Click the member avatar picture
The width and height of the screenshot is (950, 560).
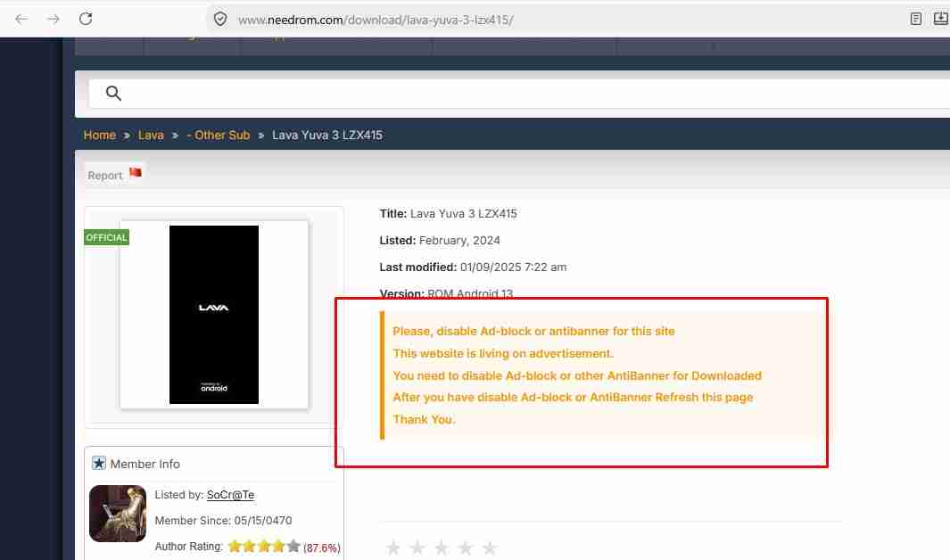pyautogui.click(x=118, y=514)
